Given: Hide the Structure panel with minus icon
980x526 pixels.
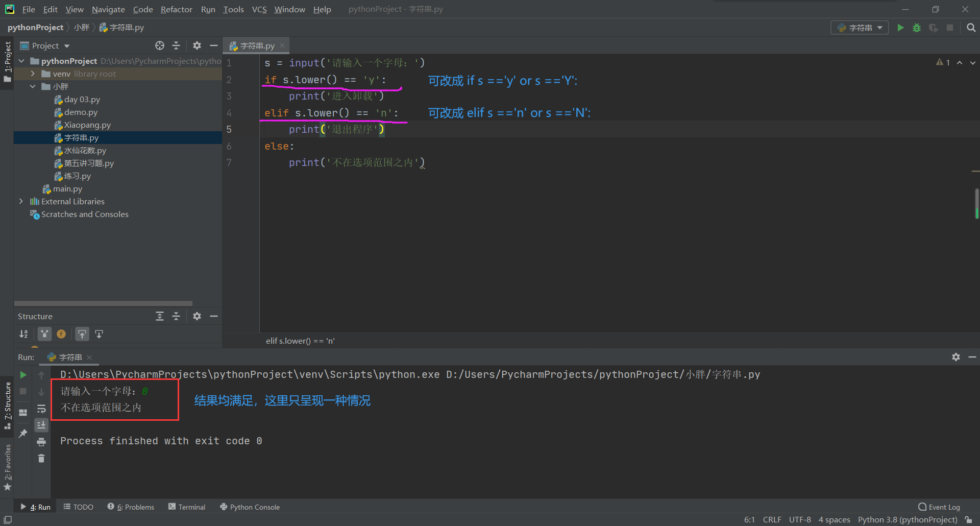Looking at the screenshot, I should [x=214, y=316].
